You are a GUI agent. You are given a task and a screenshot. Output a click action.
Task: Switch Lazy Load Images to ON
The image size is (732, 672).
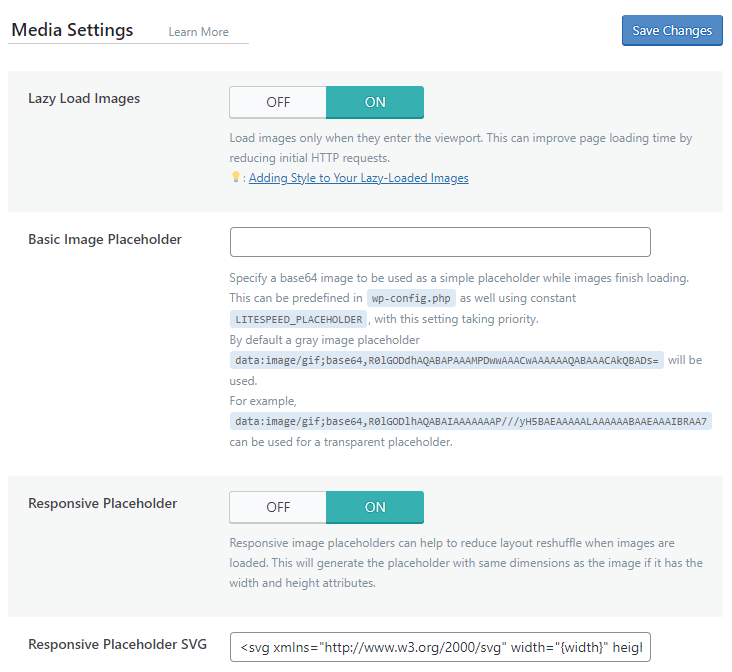point(375,102)
